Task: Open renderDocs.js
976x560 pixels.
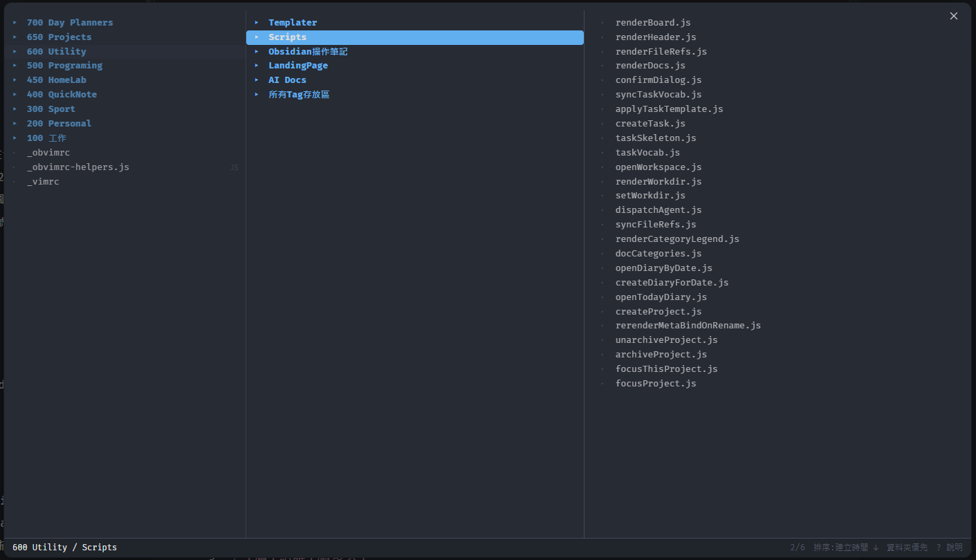Action: click(x=650, y=66)
